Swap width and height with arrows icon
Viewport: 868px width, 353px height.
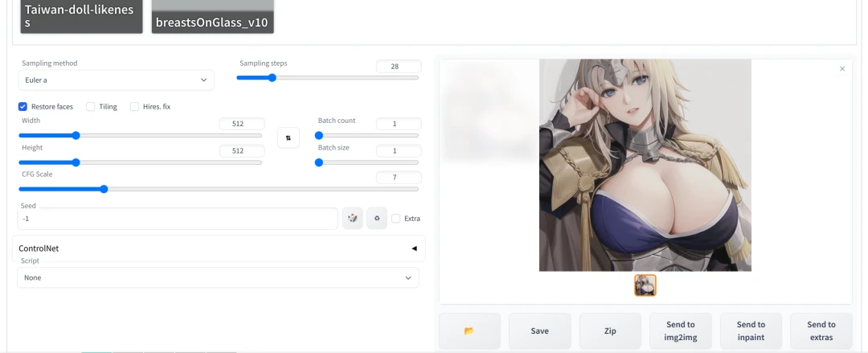coord(288,138)
